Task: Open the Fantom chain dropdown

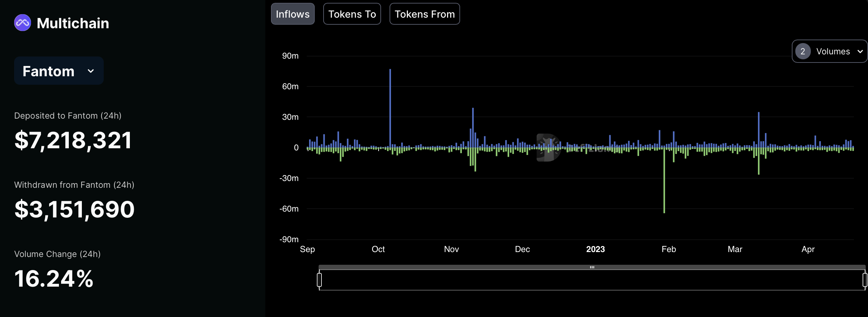Action: 59,71
